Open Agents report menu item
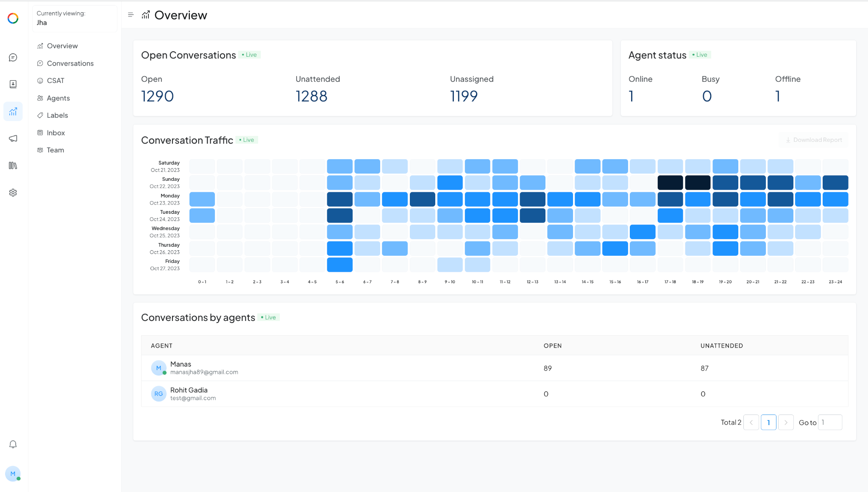 [58, 98]
